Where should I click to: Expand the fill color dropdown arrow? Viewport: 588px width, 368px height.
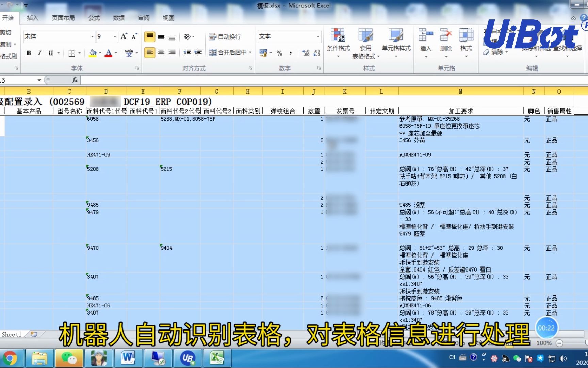pos(100,53)
